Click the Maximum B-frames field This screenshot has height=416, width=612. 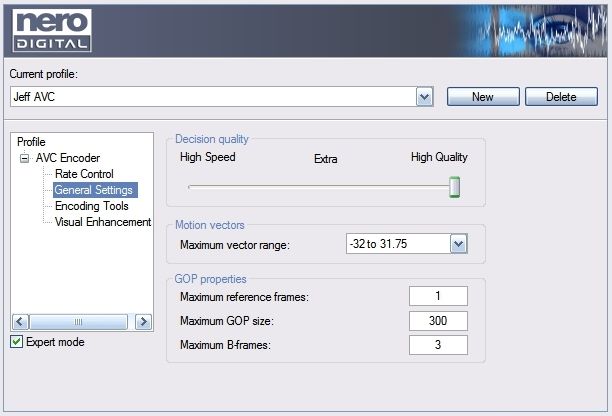tap(438, 345)
